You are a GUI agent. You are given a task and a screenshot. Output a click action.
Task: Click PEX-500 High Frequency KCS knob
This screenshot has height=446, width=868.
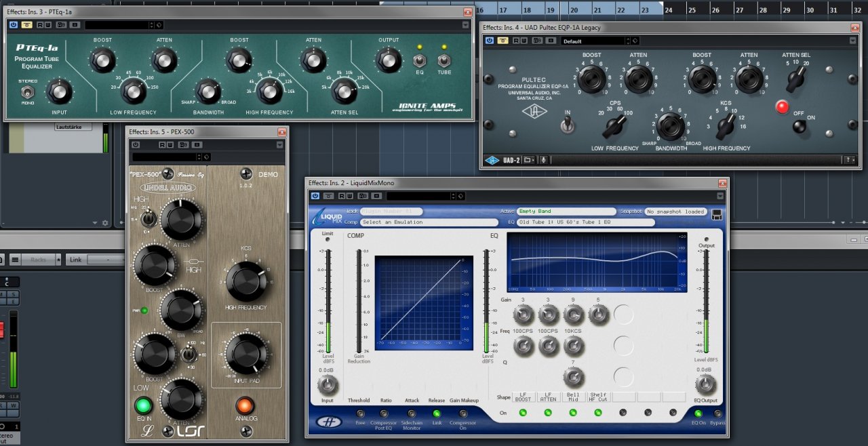(246, 281)
